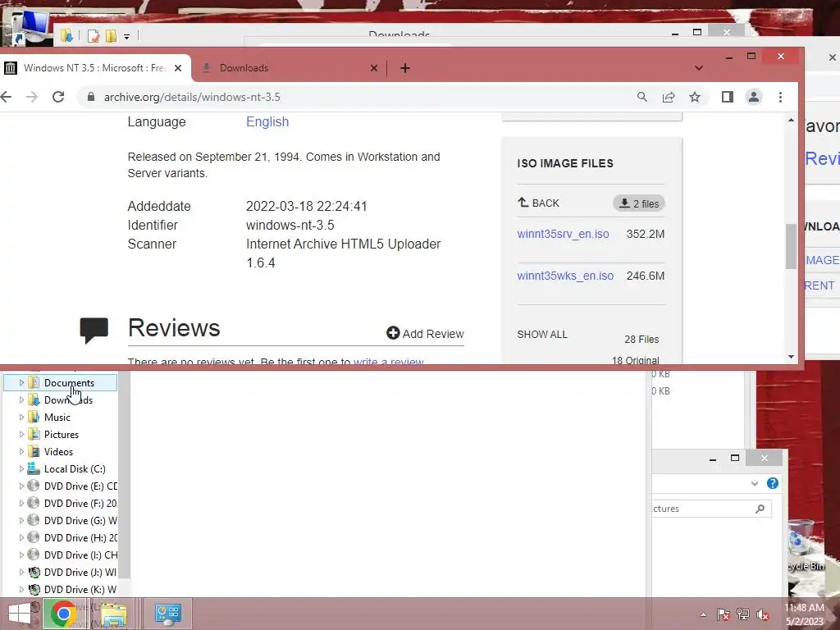View site info via the padlock icon
The image size is (840, 630).
[91, 97]
